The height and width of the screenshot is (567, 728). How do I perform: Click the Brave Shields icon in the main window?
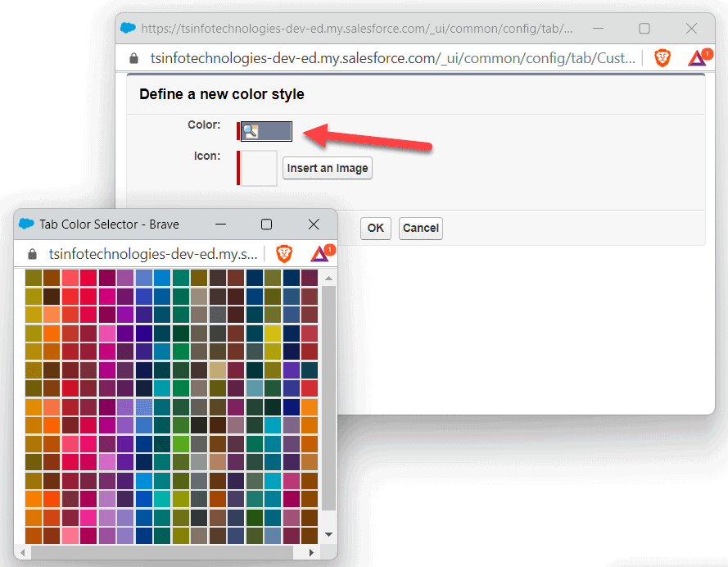pyautogui.click(x=662, y=57)
